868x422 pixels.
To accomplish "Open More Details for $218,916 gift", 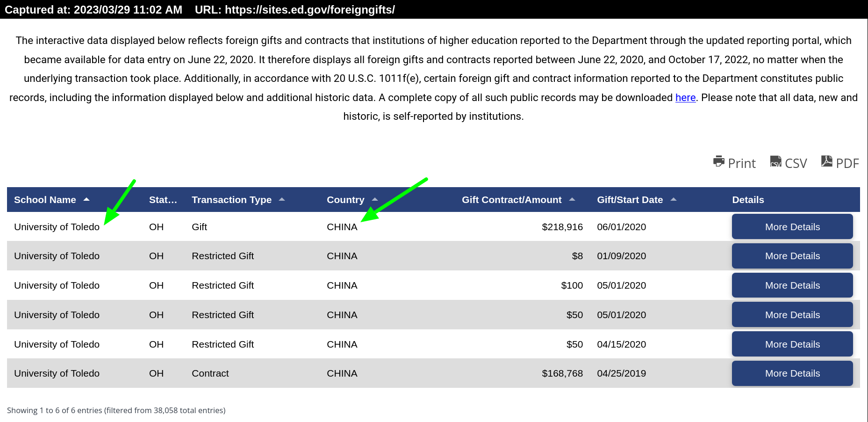I will 792,227.
